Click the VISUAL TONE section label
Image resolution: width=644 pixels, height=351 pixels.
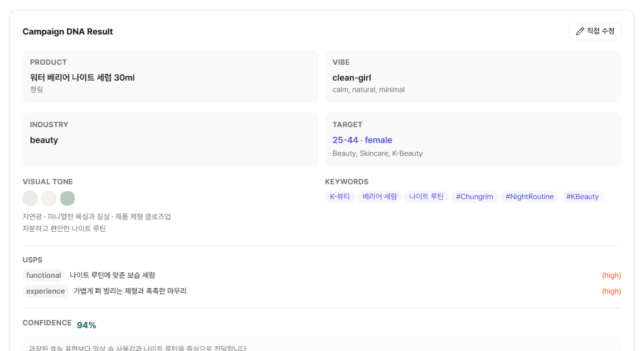click(48, 181)
